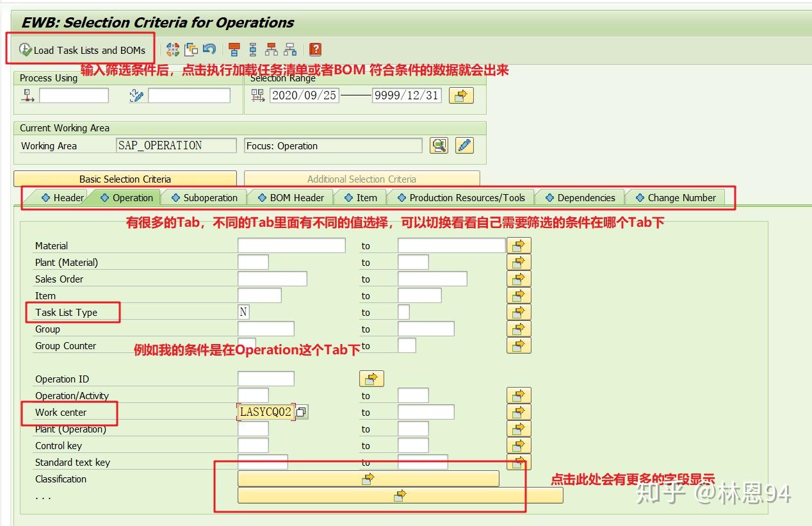Click the pencil edit icon for Working Area
Image resolution: width=812 pixels, height=526 pixels.
[x=464, y=145]
